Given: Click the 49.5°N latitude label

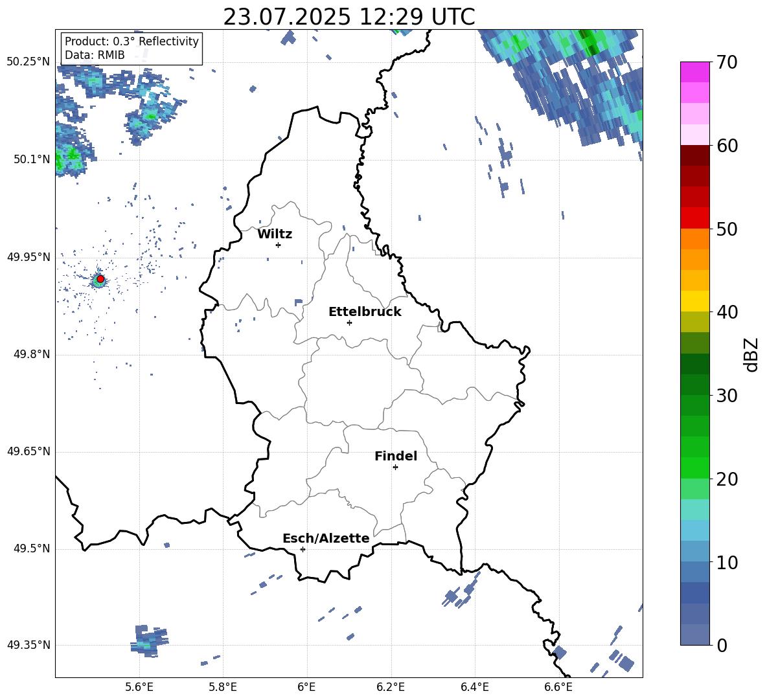Looking at the screenshot, I should click(x=32, y=548).
